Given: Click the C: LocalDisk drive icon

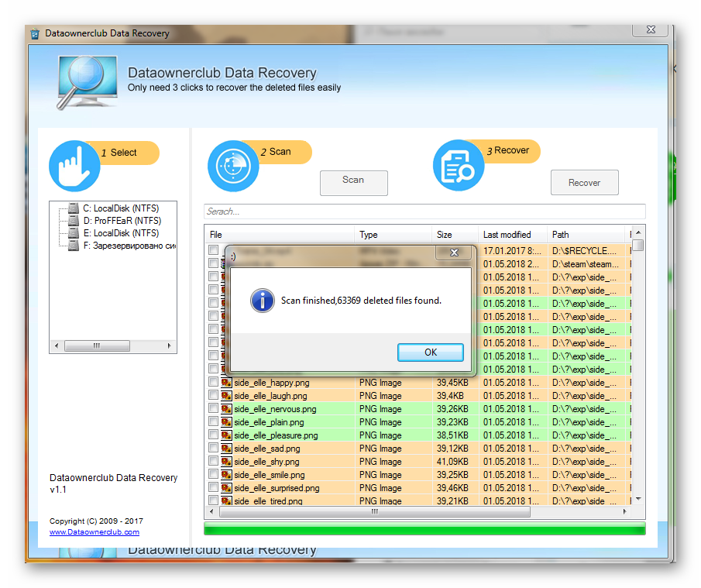Looking at the screenshot, I should coord(74,208).
